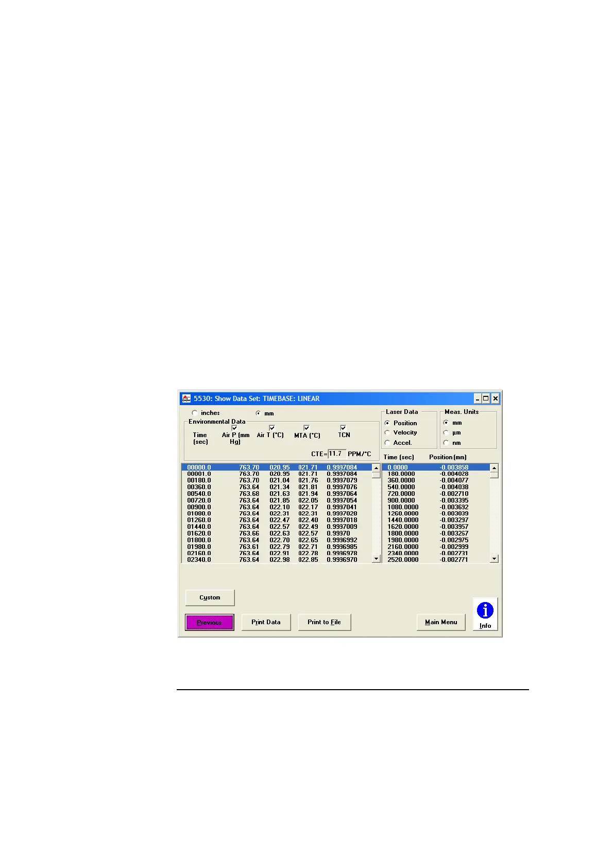613x868 pixels.
Task: Click laser data list scrollbar down arrow
Action: (x=494, y=559)
